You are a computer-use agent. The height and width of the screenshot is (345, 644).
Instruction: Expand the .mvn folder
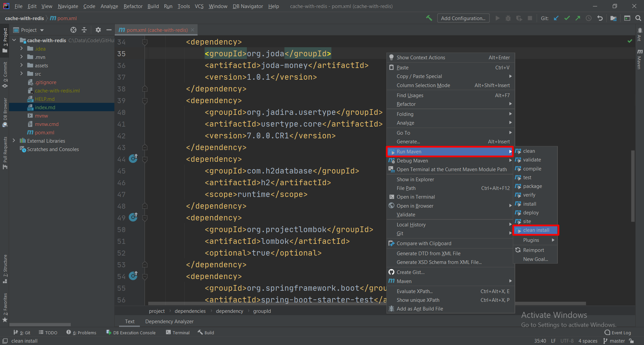pos(21,57)
